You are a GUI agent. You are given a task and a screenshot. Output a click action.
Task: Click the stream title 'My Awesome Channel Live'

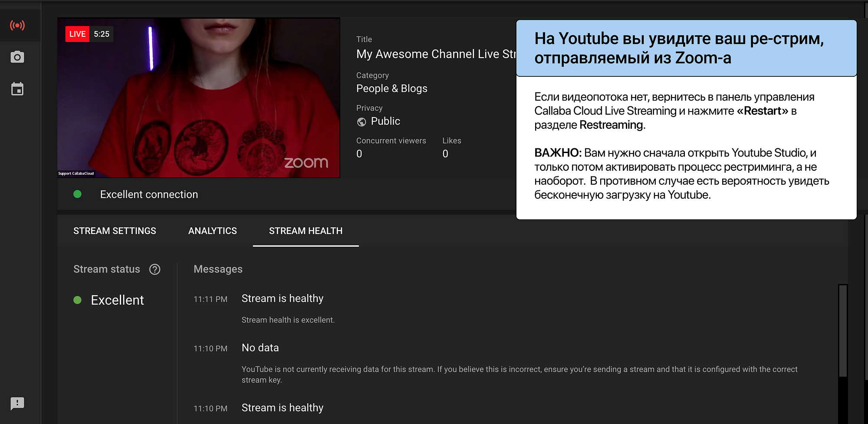436,54
